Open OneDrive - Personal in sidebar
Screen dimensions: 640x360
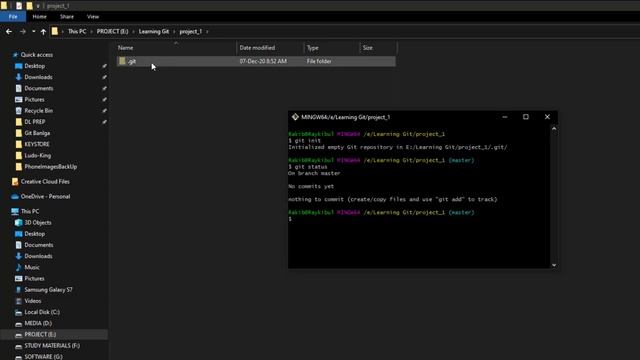coord(45,196)
